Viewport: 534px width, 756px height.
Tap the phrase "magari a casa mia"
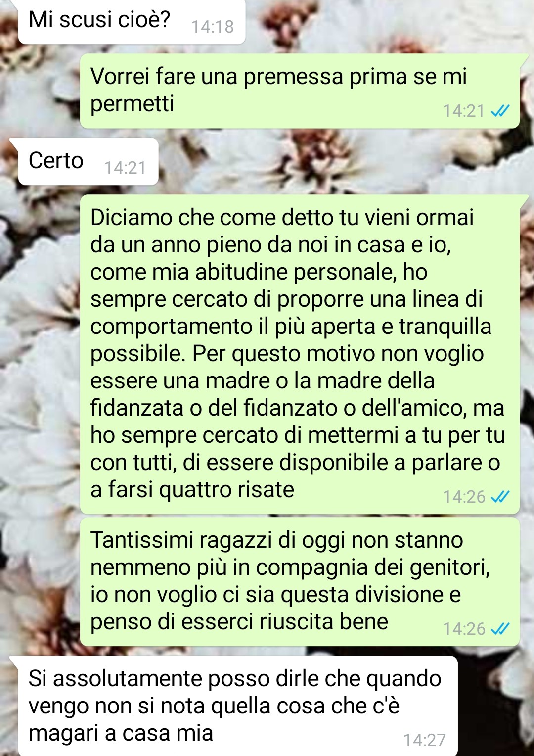(121, 733)
